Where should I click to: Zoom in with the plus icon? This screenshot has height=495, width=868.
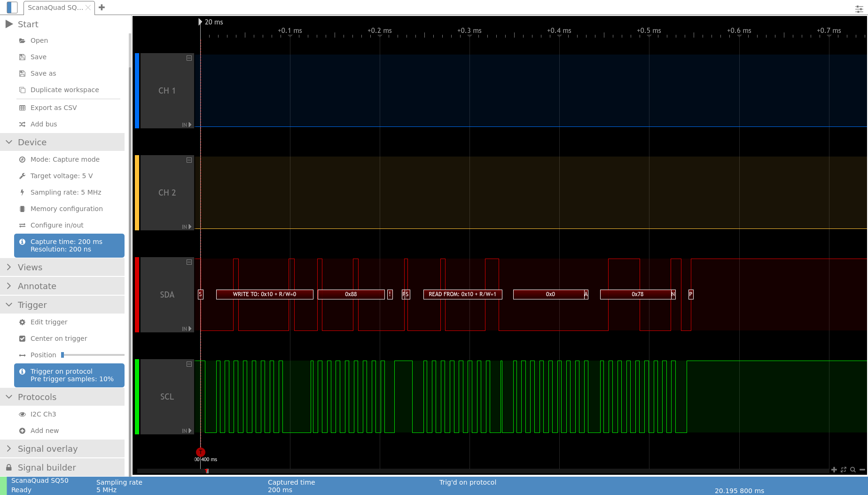834,470
